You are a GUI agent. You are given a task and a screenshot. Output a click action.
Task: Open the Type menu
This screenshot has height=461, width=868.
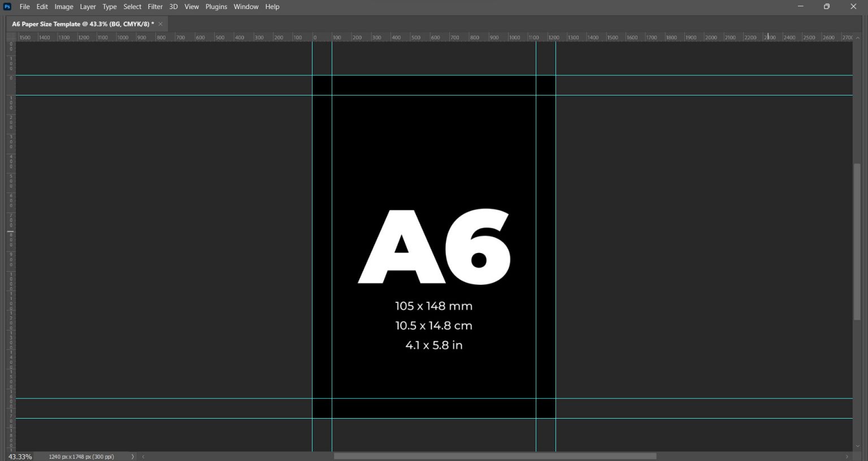tap(109, 6)
